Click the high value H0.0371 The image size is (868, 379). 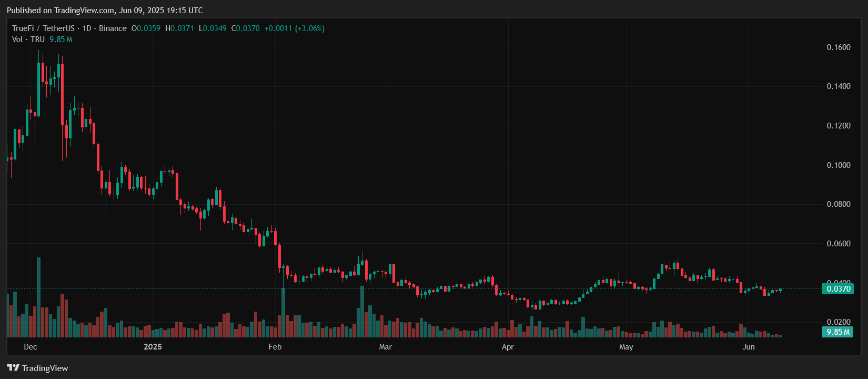point(179,28)
